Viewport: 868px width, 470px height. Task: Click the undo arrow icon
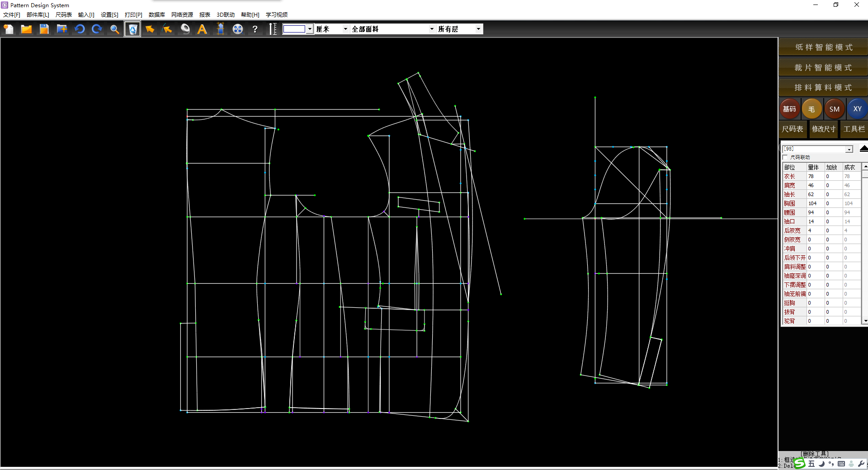pos(80,29)
